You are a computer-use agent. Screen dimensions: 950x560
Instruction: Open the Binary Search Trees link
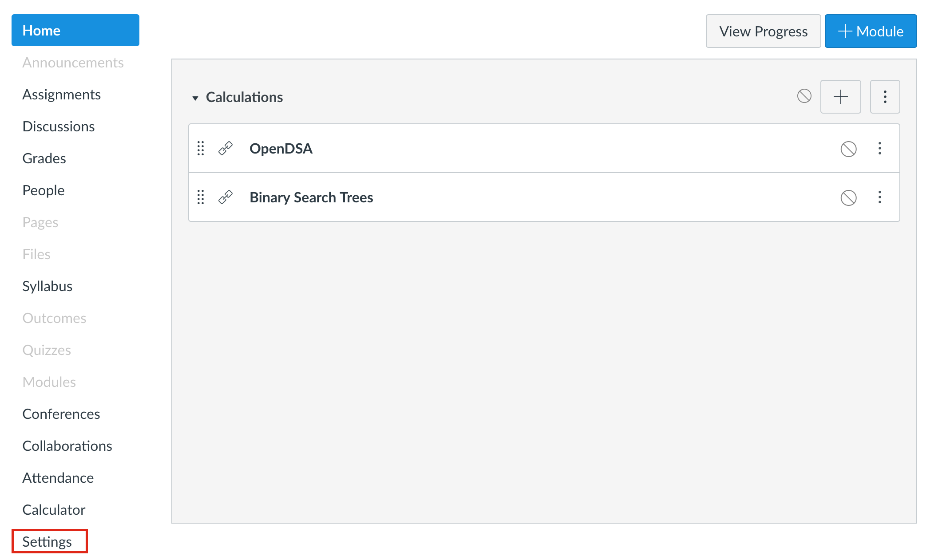click(311, 197)
